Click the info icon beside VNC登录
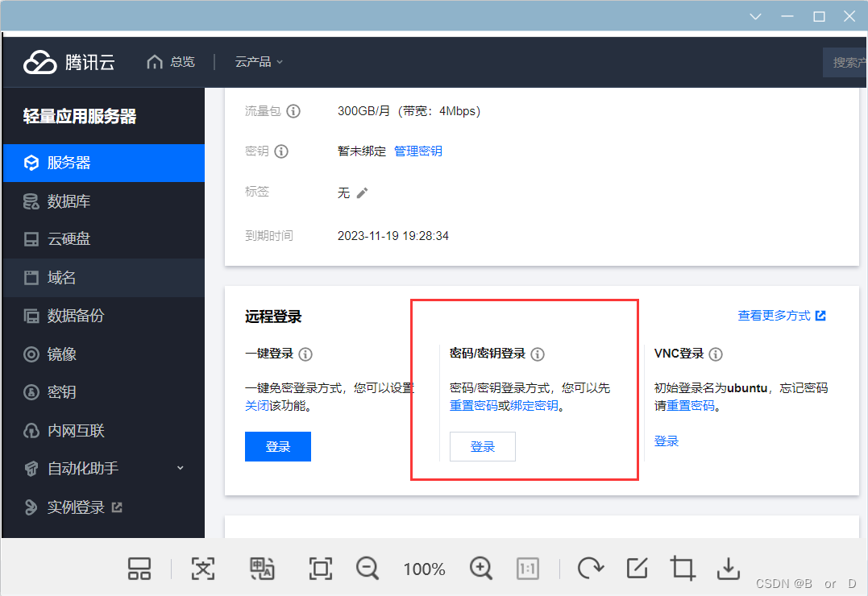This screenshot has width=868, height=596. (716, 354)
